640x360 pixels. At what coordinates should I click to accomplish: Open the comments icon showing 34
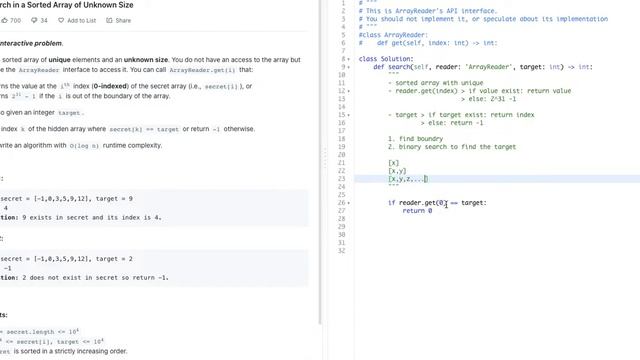point(34,20)
